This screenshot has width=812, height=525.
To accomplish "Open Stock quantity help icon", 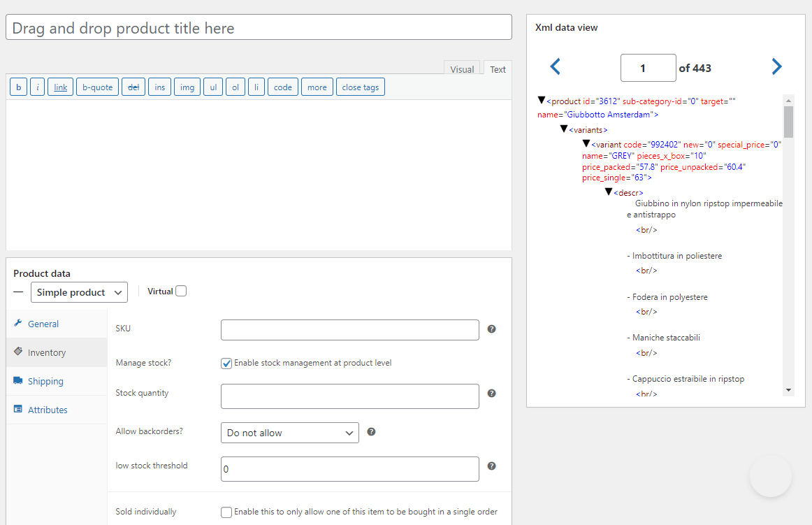I will pyautogui.click(x=491, y=394).
